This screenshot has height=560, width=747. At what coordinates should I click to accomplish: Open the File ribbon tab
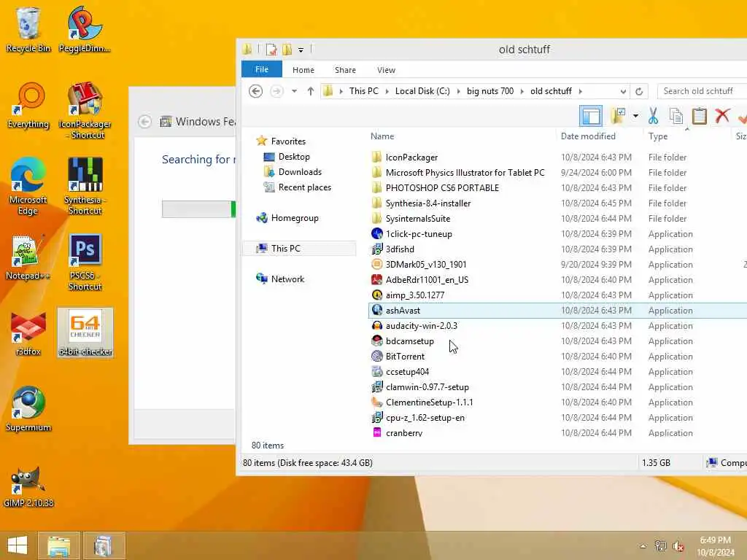262,69
